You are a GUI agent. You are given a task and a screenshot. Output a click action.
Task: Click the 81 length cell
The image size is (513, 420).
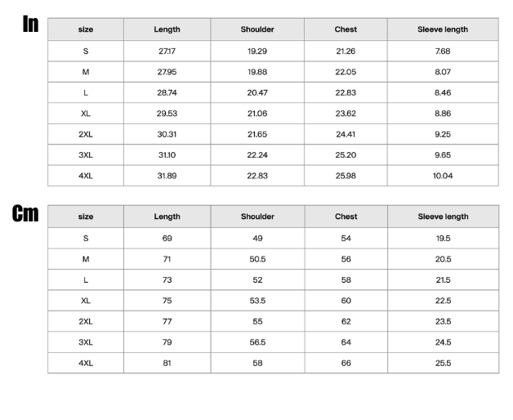[167, 363]
